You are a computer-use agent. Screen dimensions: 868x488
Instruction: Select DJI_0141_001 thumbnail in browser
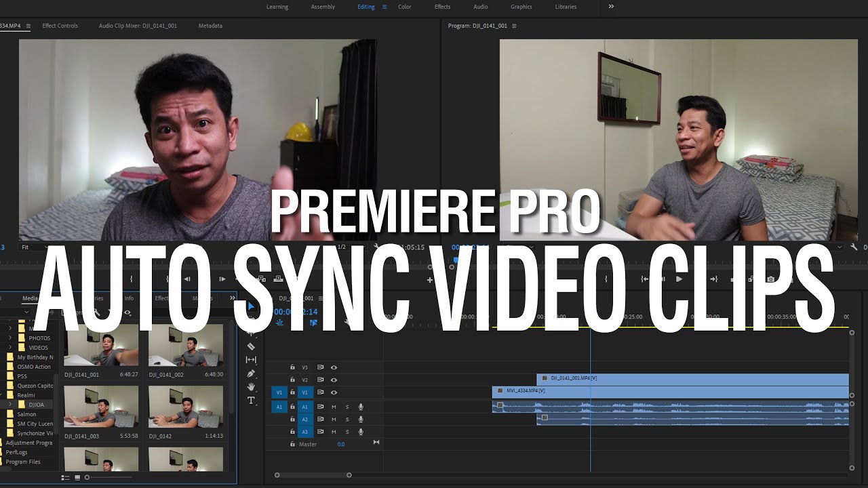101,344
